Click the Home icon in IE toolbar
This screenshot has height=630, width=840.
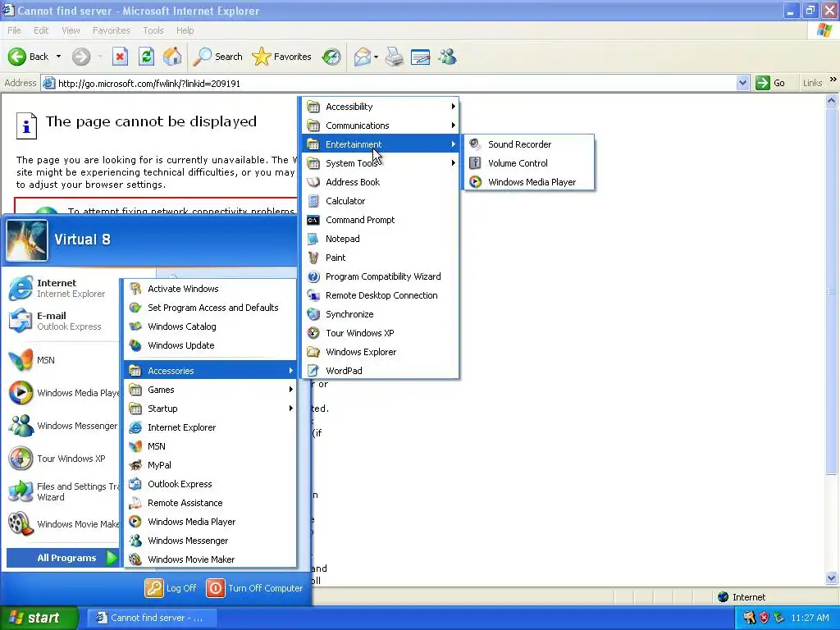(x=172, y=57)
